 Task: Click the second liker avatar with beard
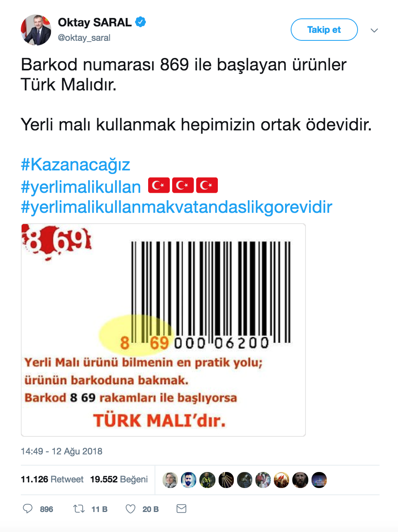point(189,480)
